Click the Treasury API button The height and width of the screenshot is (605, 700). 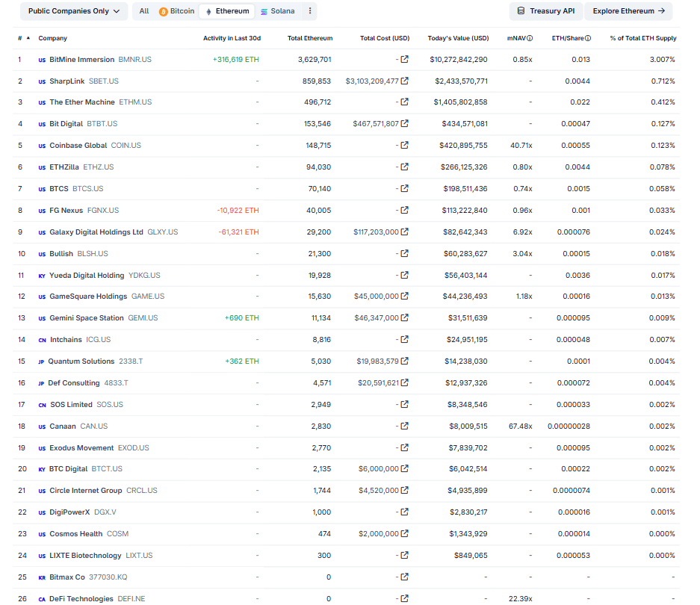click(545, 11)
